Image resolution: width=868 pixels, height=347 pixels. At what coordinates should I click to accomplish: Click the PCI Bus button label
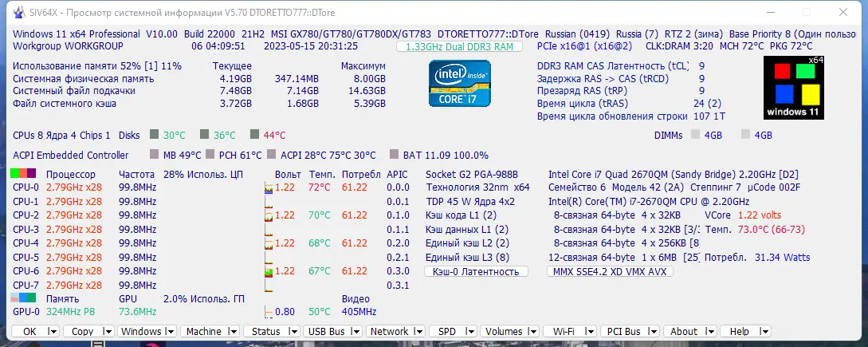tap(624, 332)
